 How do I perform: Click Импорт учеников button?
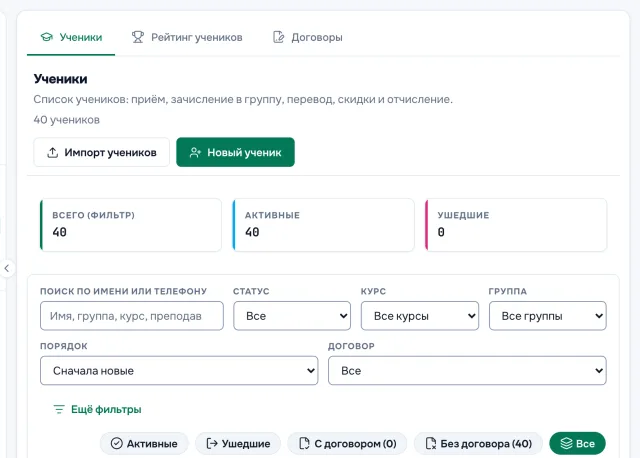click(x=101, y=152)
